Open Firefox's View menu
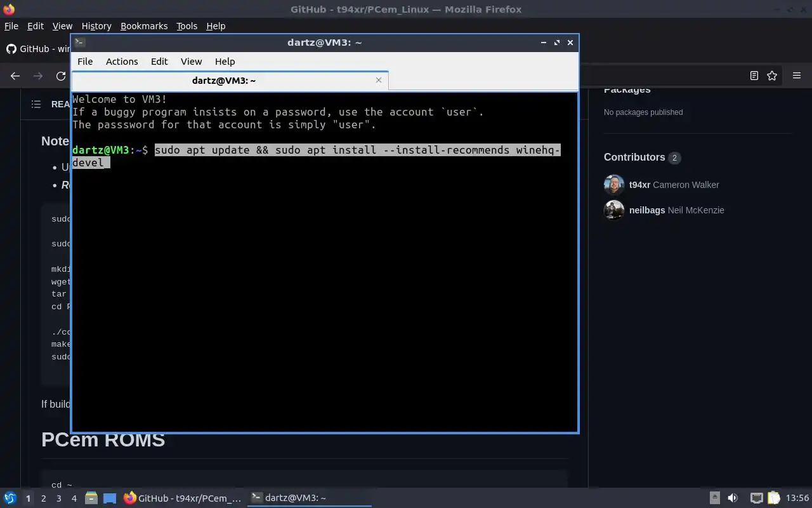The height and width of the screenshot is (508, 812). click(62, 26)
